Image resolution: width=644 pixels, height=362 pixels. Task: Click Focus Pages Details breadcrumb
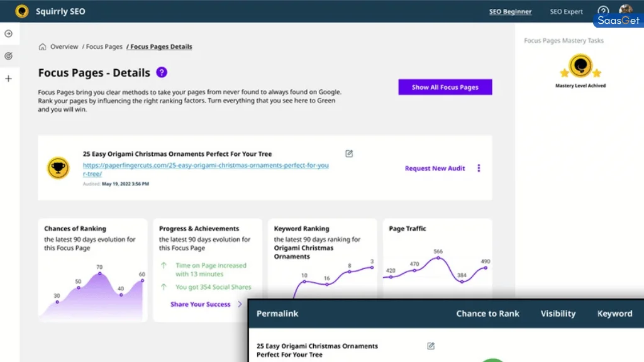pyautogui.click(x=161, y=47)
